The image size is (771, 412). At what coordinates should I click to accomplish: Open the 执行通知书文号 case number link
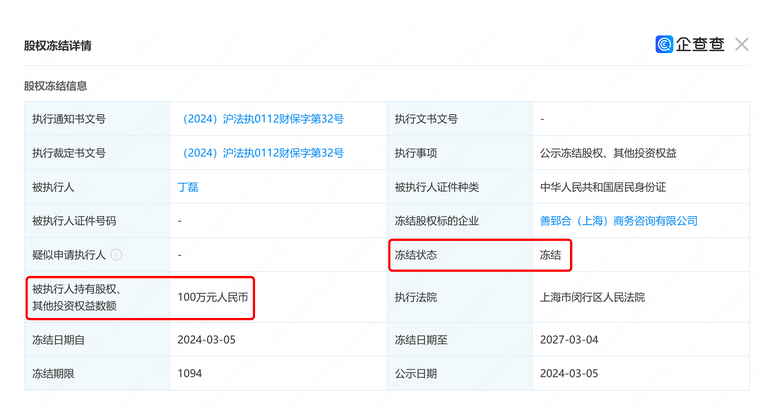(261, 119)
